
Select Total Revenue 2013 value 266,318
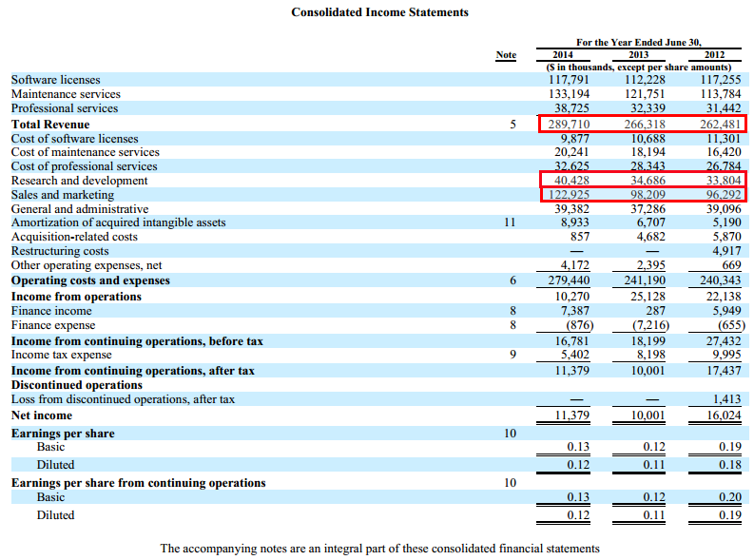pyautogui.click(x=645, y=125)
